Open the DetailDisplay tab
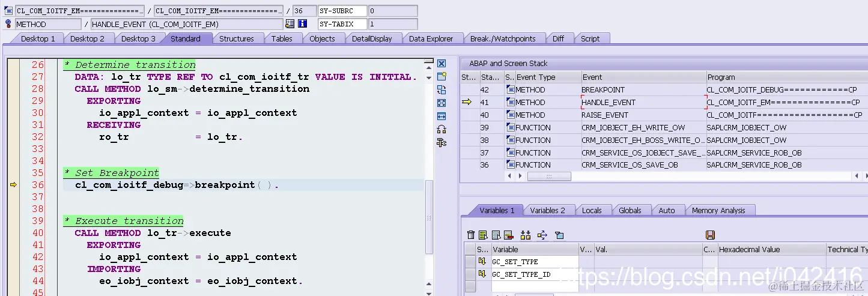Screen dimensions: 868x296 click(x=372, y=38)
